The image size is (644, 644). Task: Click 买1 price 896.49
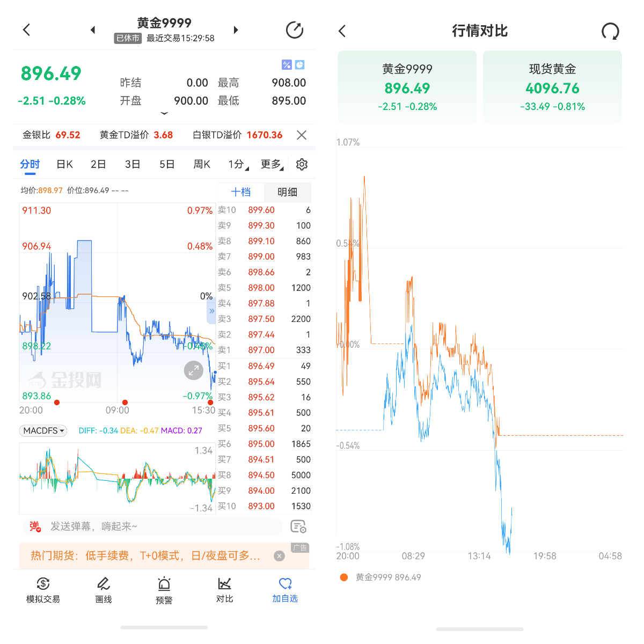[x=261, y=367]
